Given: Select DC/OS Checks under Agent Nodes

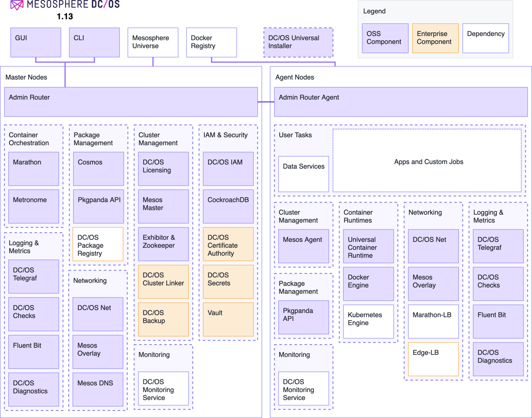Looking at the screenshot, I should pos(498,284).
